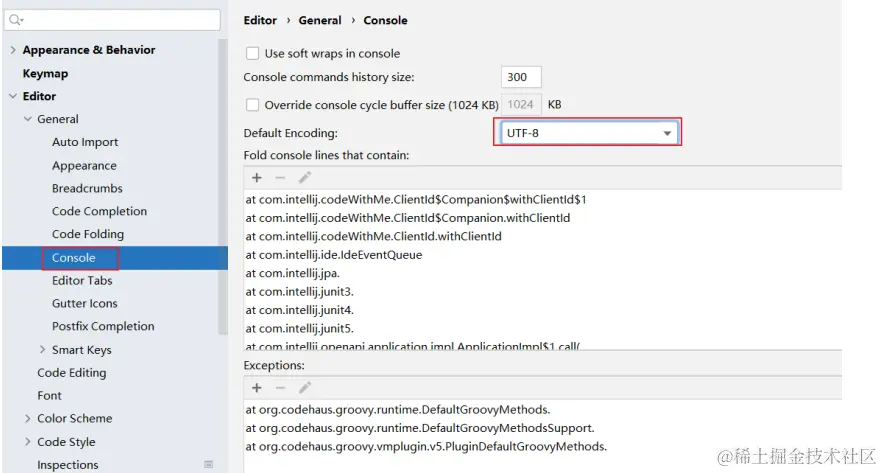Open Keymap settings page
The image size is (883, 473).
pos(45,73)
